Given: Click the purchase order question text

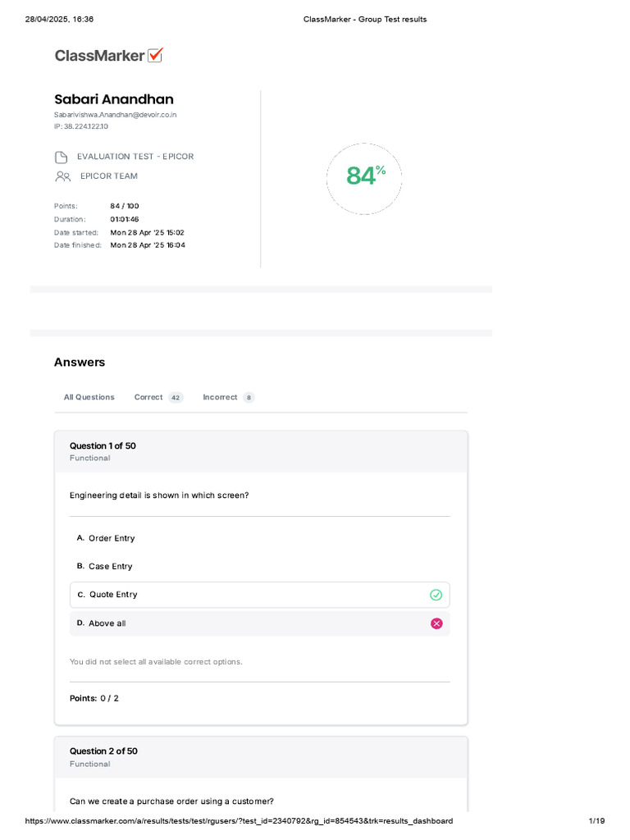Looking at the screenshot, I should coord(171,801).
